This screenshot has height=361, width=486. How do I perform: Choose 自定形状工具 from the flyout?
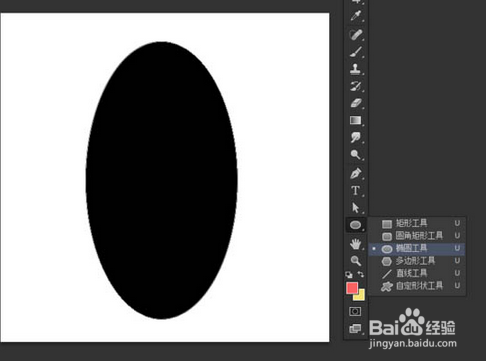417,286
